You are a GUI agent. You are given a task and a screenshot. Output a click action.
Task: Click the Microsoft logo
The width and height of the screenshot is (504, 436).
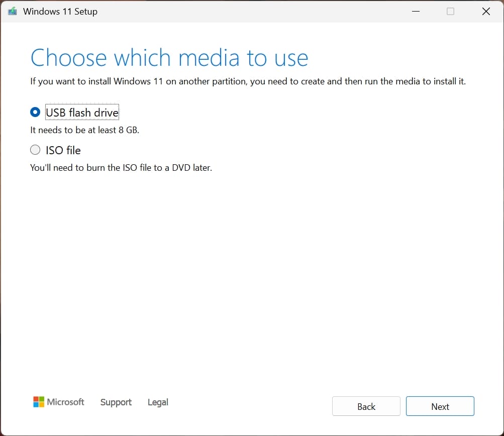(58, 401)
